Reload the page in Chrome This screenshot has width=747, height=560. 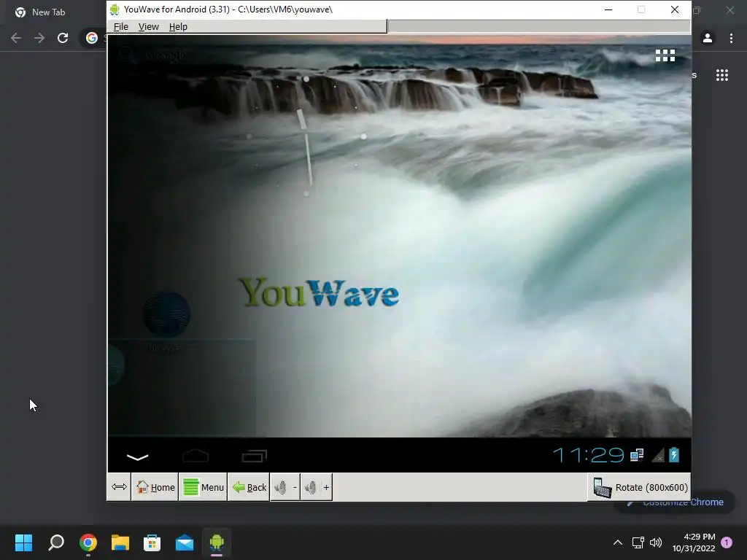pos(63,38)
